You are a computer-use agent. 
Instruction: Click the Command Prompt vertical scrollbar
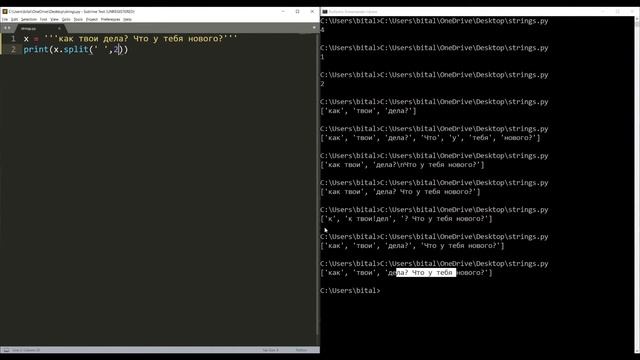(637, 184)
